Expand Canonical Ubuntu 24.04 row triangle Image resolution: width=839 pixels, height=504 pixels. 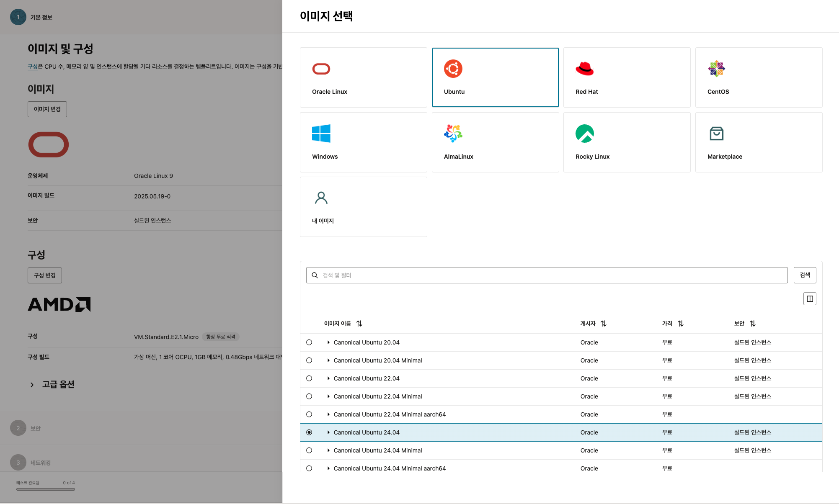pyautogui.click(x=328, y=432)
